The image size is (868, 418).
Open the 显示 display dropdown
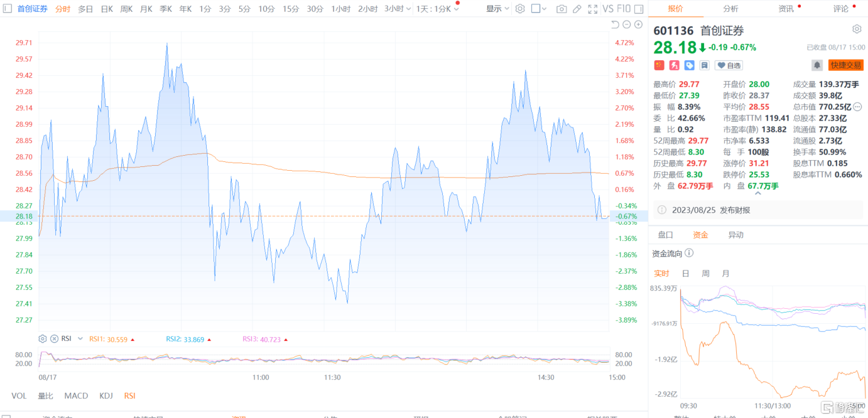point(497,9)
